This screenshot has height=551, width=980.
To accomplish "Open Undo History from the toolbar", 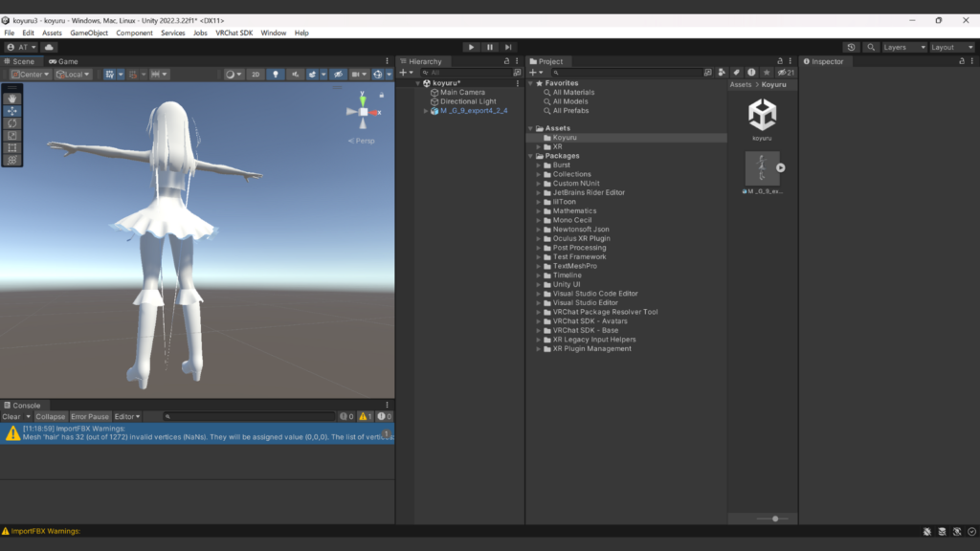I will click(852, 47).
